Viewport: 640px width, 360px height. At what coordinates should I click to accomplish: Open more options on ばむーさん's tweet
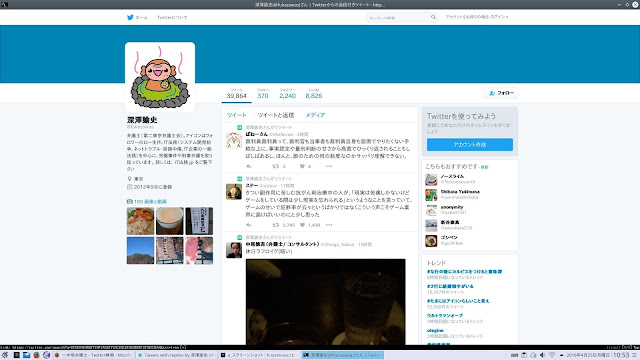coord(329,166)
